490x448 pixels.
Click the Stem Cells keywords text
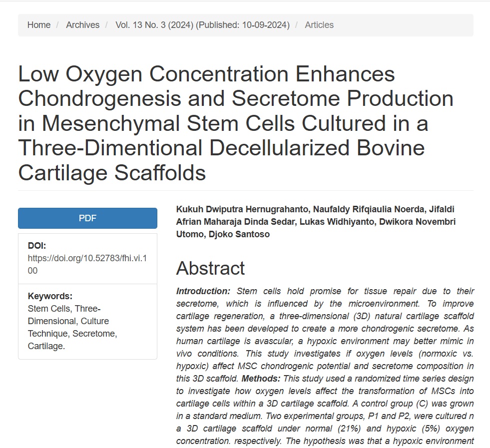tap(49, 309)
